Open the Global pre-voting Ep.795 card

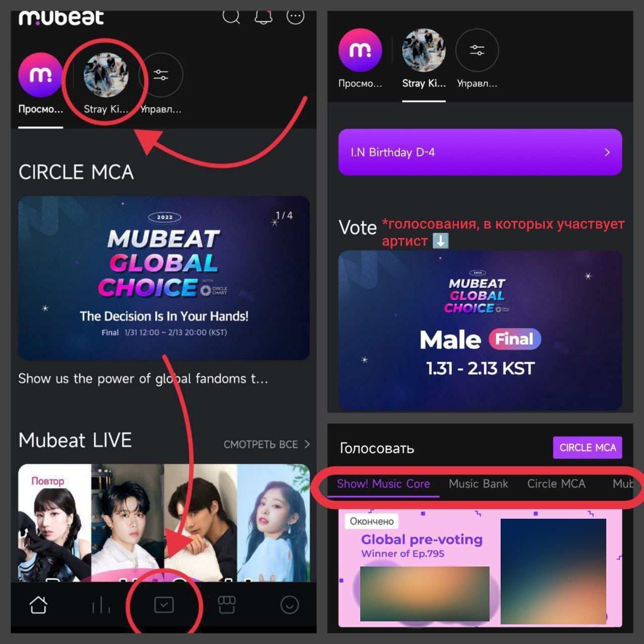click(480, 568)
